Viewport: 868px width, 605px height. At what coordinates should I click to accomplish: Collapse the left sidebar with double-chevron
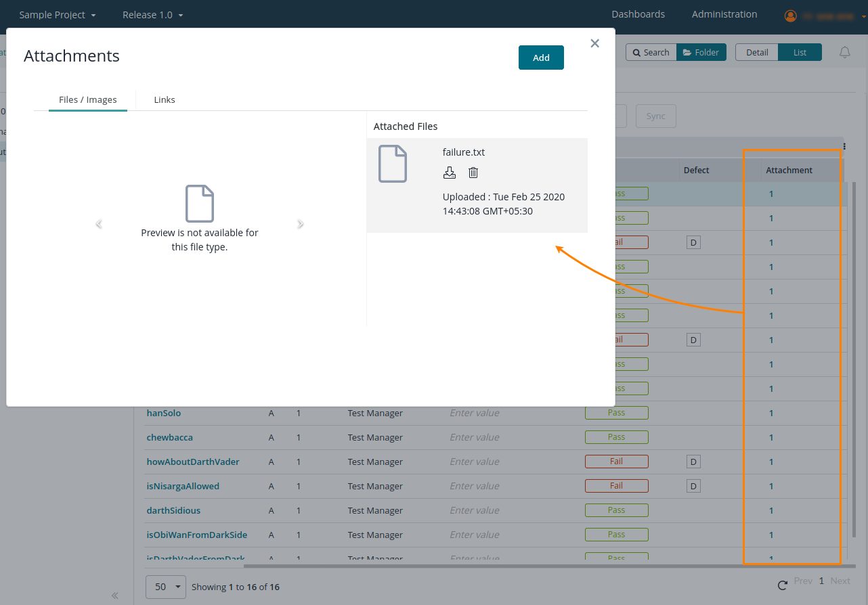point(115,596)
